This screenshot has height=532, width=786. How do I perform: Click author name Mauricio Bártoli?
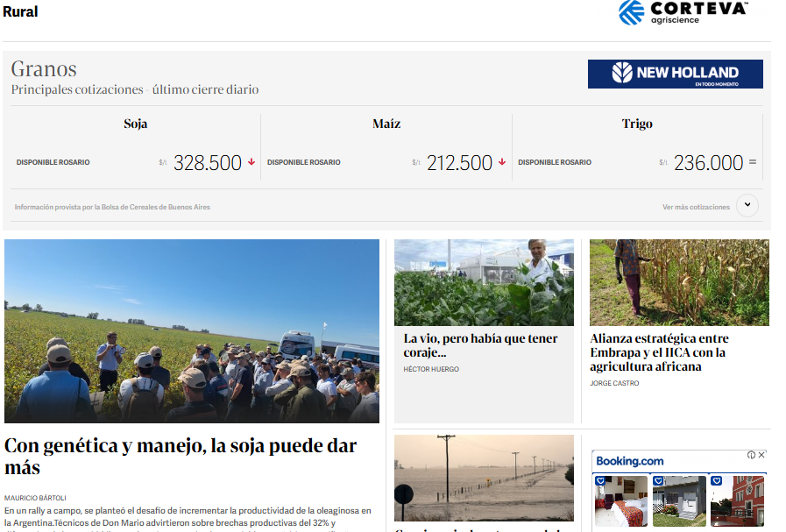pyautogui.click(x=35, y=498)
